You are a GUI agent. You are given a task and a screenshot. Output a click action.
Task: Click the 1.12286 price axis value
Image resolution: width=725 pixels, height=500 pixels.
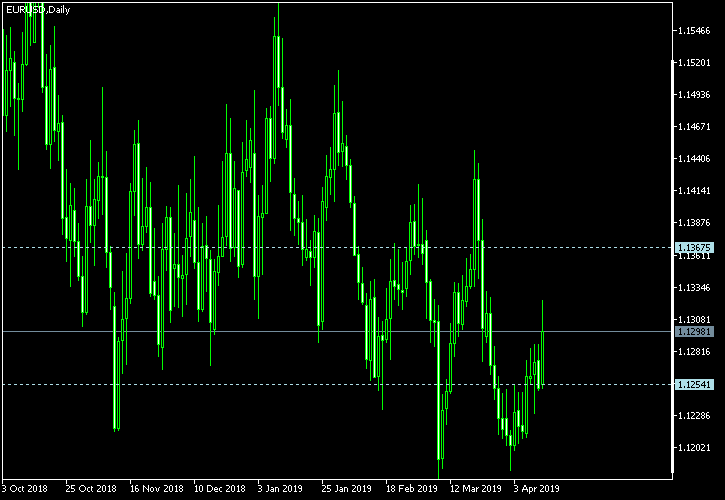click(x=694, y=415)
